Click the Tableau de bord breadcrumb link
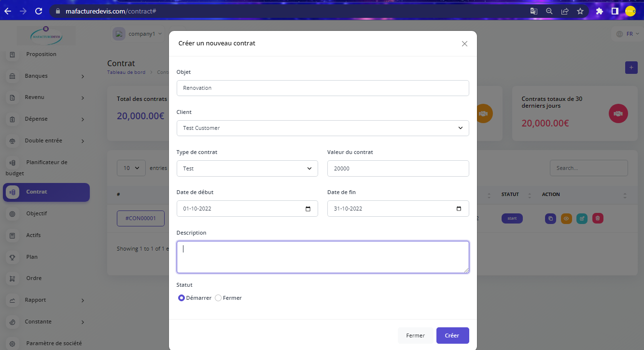This screenshot has height=350, width=644. click(126, 72)
